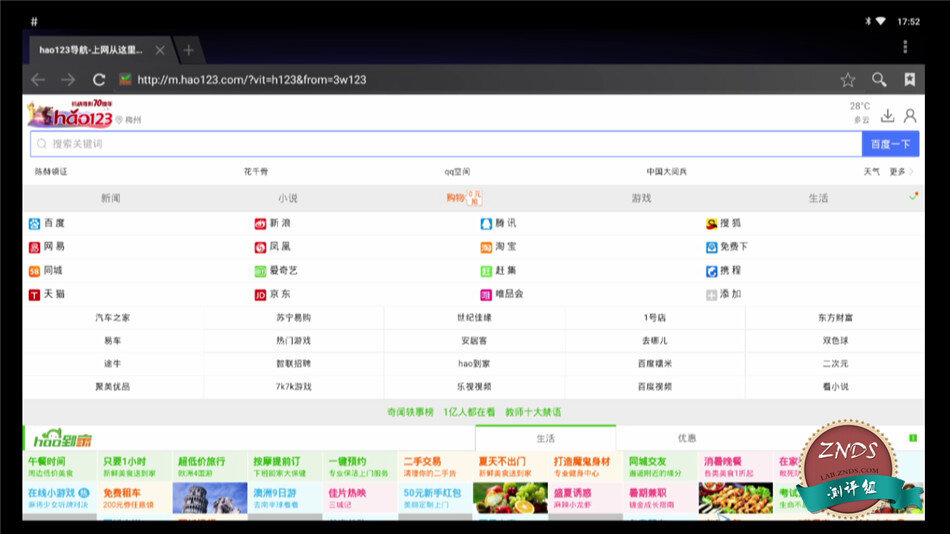Open the 免费下 site icon

(x=711, y=247)
